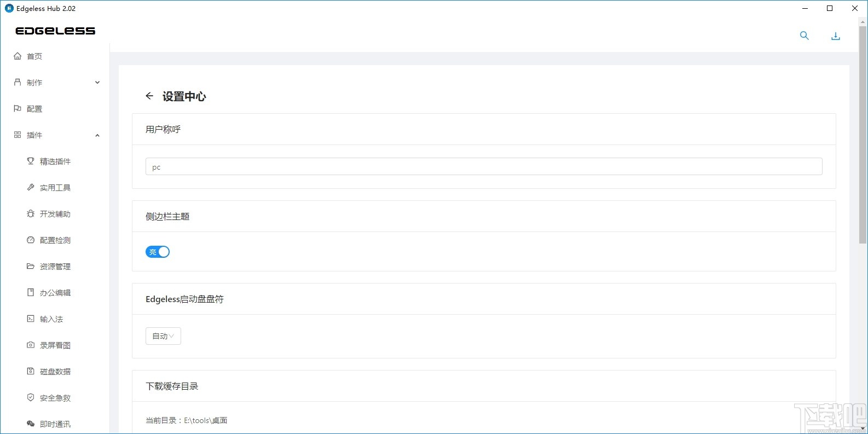Click the wrench icon for 实用工具
The image size is (868, 434).
point(31,187)
